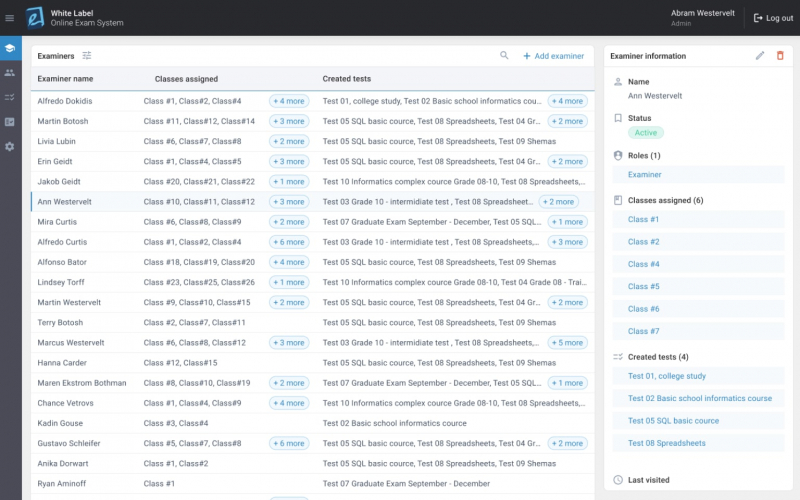Click the Log out button
The height and width of the screenshot is (500, 800).
click(773, 18)
